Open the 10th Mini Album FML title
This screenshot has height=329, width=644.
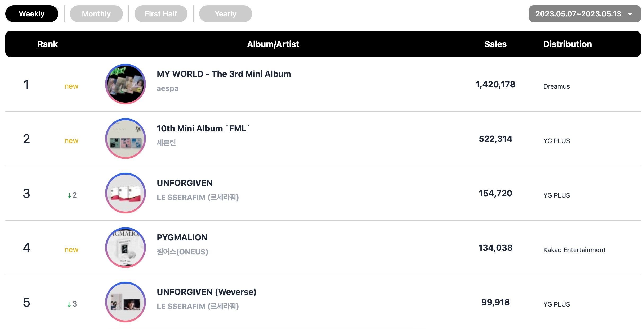pyautogui.click(x=203, y=129)
